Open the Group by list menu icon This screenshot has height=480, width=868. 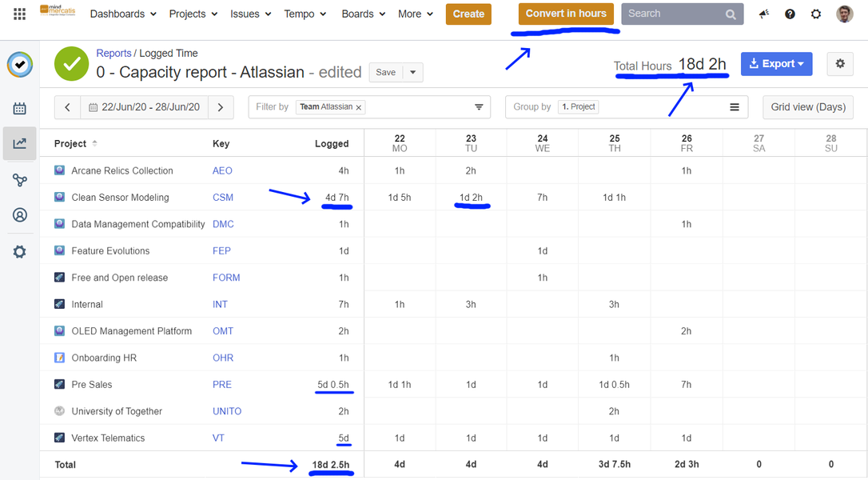pyautogui.click(x=735, y=107)
